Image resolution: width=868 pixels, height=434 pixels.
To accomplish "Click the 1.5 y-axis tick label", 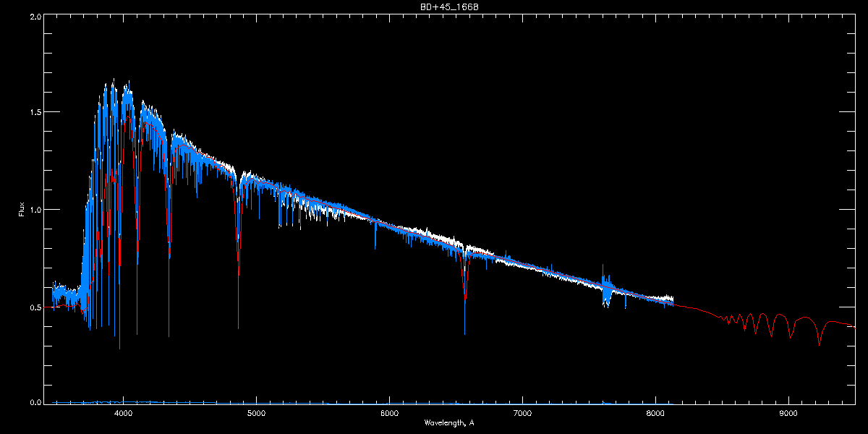I will tap(35, 112).
